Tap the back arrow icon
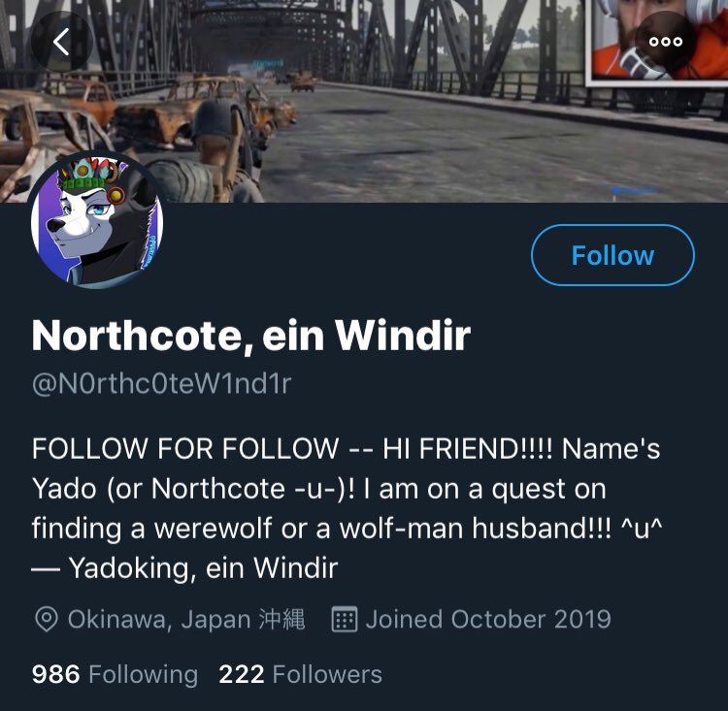The height and width of the screenshot is (711, 728). pos(61,42)
